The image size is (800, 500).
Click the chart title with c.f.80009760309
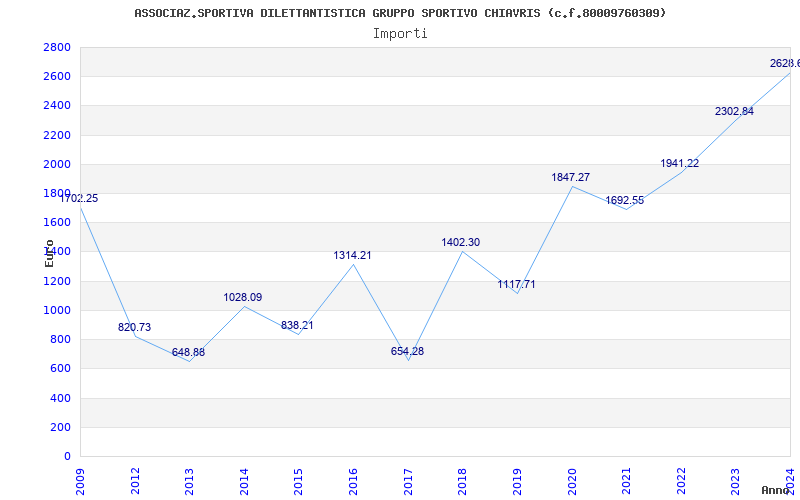click(400, 13)
